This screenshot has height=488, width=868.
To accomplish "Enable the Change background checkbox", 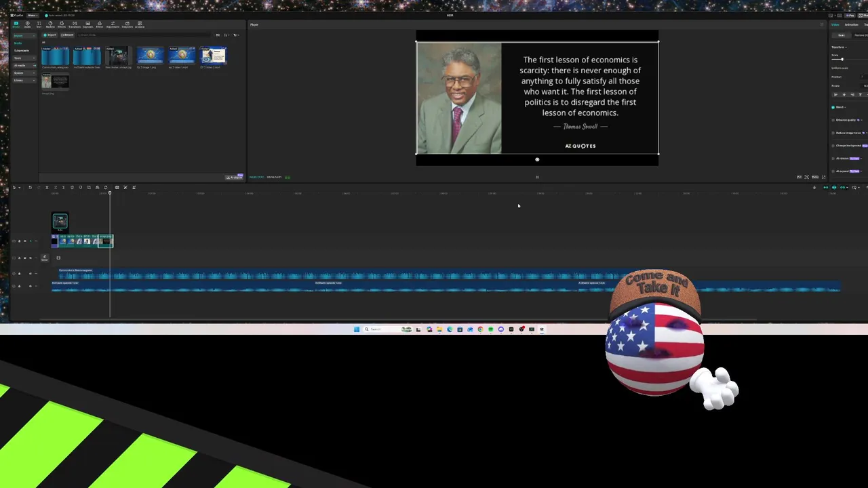I will (x=833, y=146).
